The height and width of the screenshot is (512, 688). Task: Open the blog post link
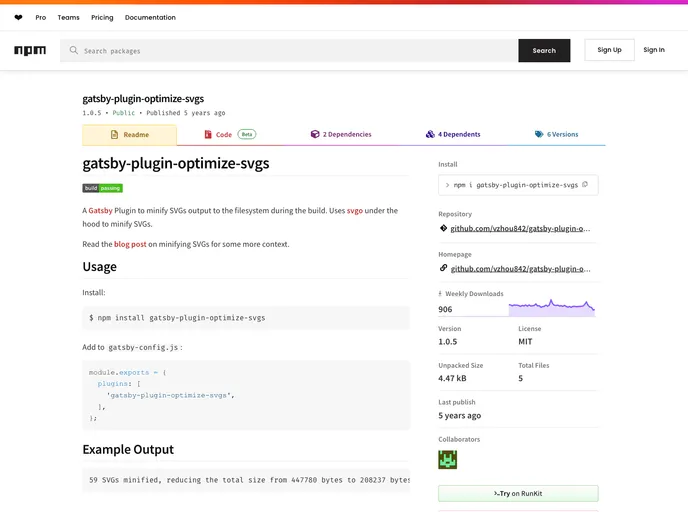click(130, 244)
